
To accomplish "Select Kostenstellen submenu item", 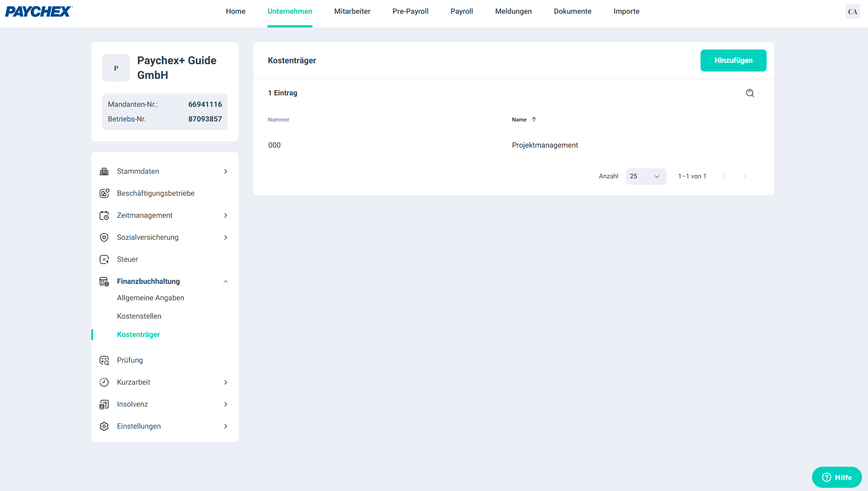I will (139, 316).
